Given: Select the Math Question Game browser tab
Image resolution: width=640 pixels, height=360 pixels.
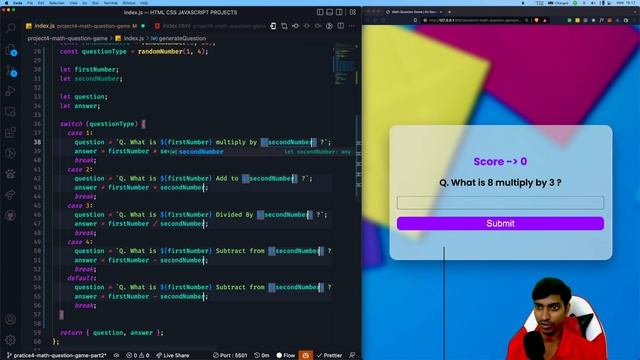Looking at the screenshot, I should (x=414, y=12).
